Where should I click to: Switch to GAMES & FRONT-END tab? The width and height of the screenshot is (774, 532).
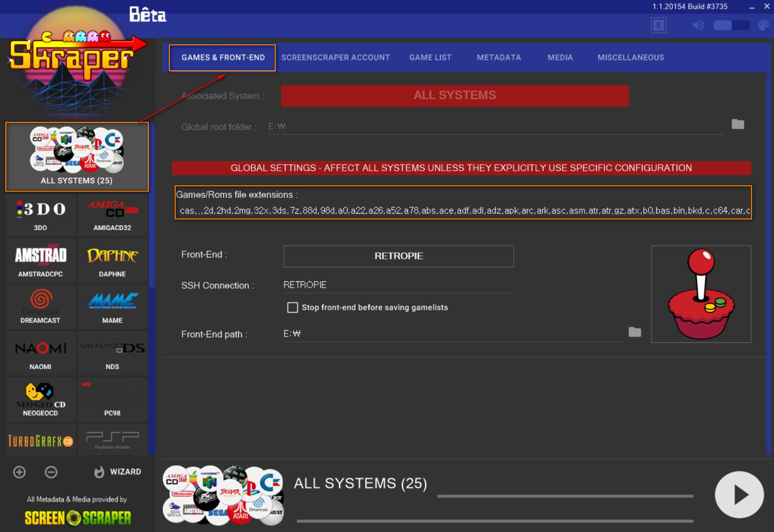pos(223,58)
